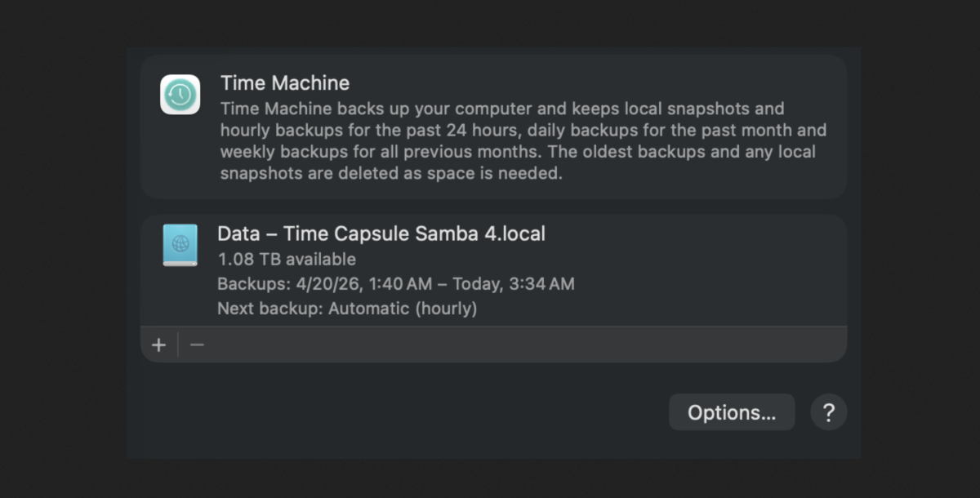Click the network backup disk icon
Viewport: 980px width, 498px height.
180,245
